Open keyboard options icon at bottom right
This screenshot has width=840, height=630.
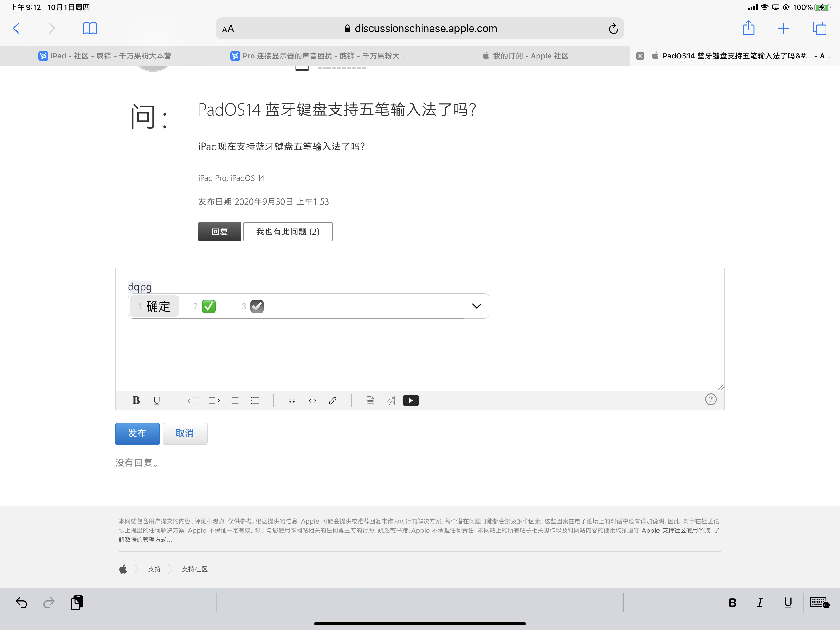pyautogui.click(x=819, y=603)
